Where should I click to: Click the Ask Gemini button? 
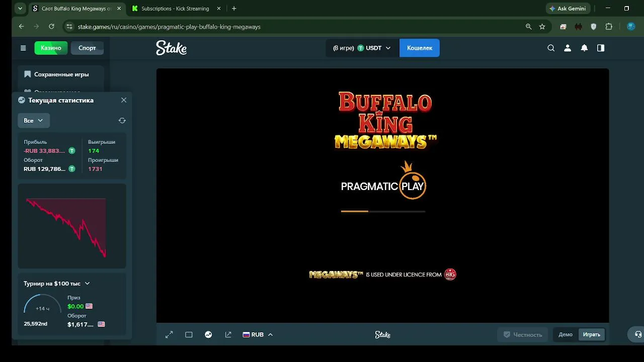[568, 9]
